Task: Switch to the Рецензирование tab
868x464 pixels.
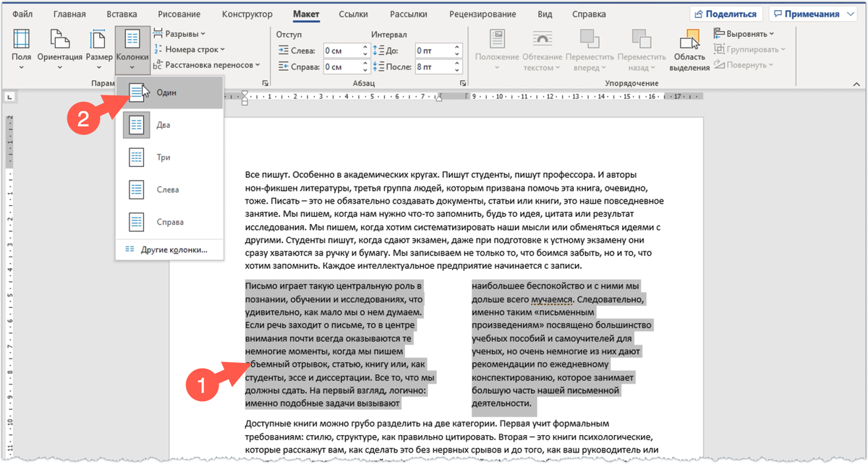Action: point(484,14)
